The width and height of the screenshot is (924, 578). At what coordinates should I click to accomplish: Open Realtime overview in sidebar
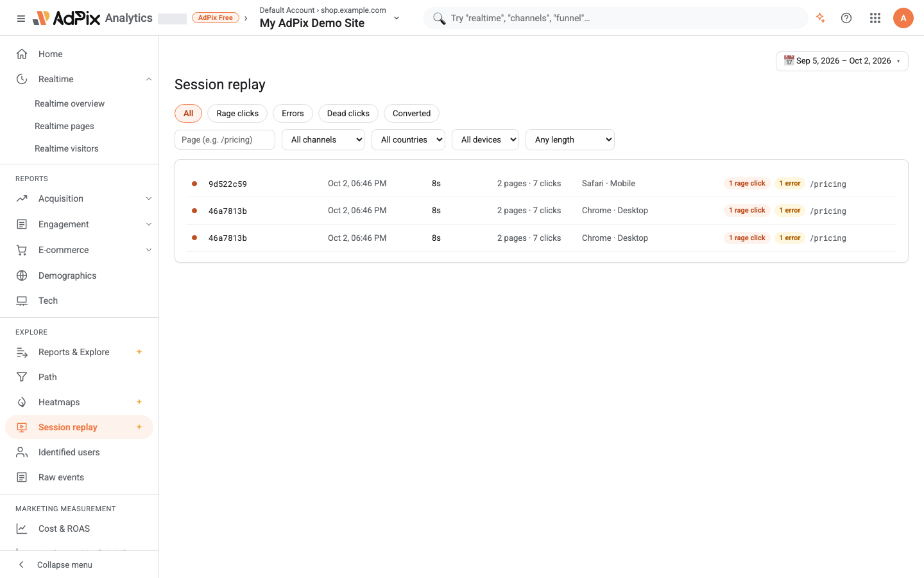(x=69, y=103)
